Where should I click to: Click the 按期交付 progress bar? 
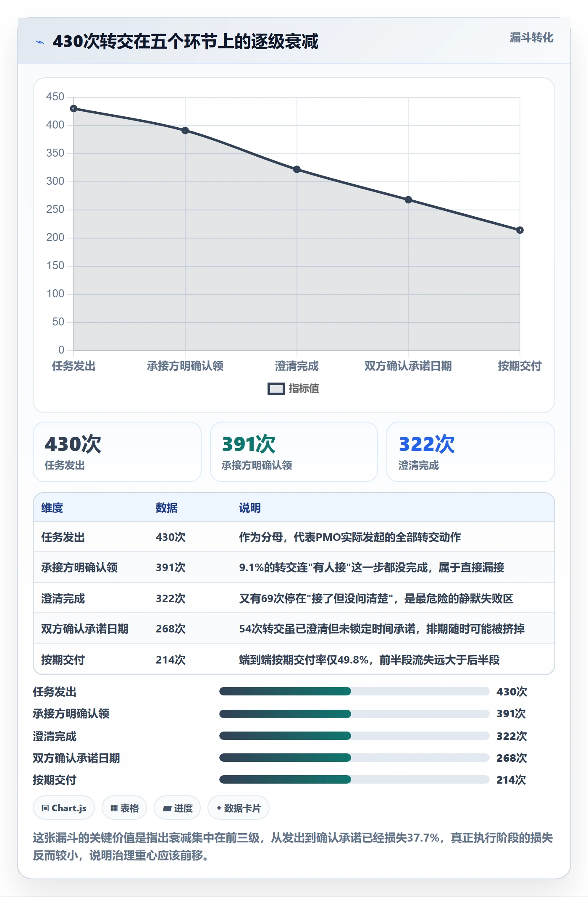click(354, 779)
